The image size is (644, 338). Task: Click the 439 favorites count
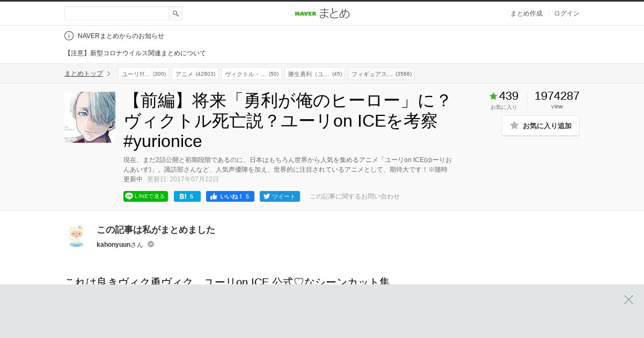pos(509,96)
